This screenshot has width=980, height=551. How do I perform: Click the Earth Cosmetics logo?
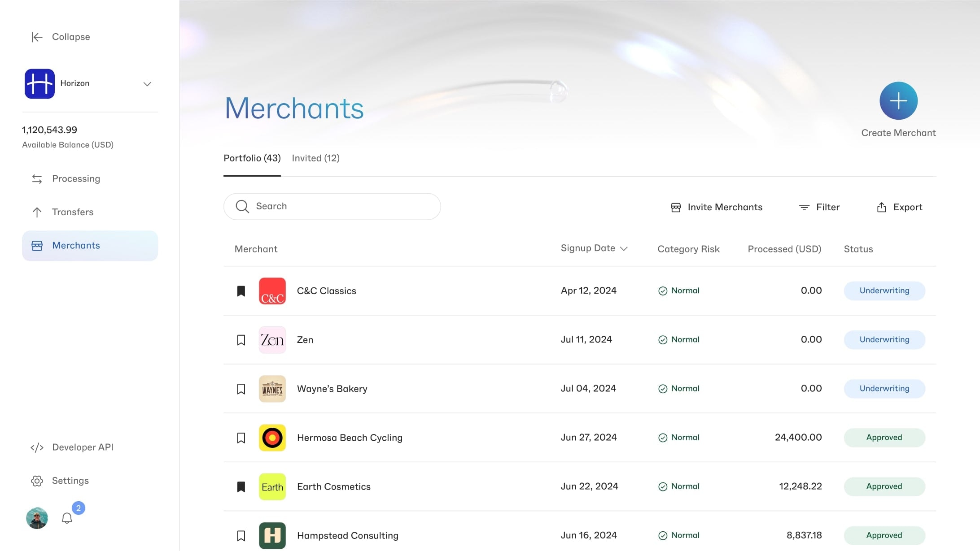point(272,486)
